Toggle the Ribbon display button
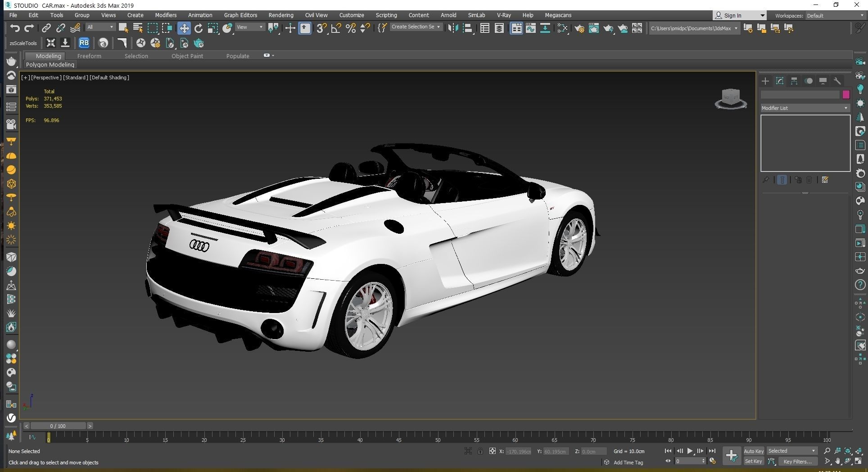The width and height of the screenshot is (868, 472). (x=516, y=28)
